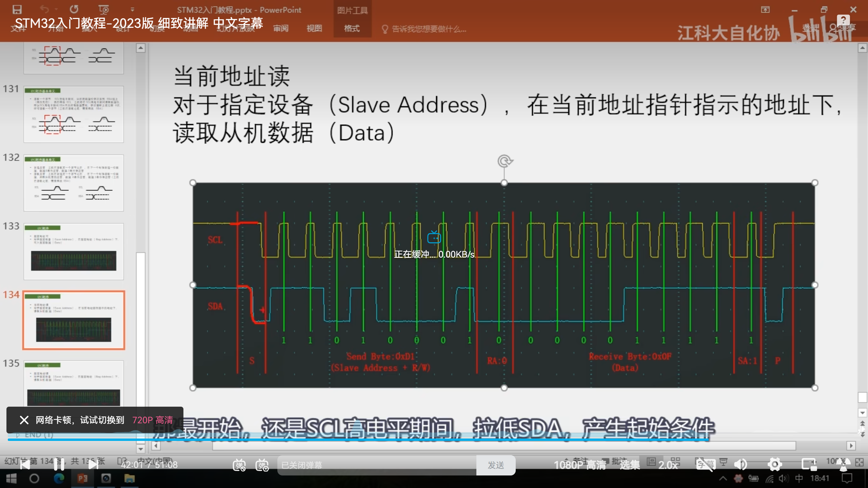Image resolution: width=868 pixels, height=488 pixels.
Task: Toggle the danmaku display switch
Action: pos(239,465)
